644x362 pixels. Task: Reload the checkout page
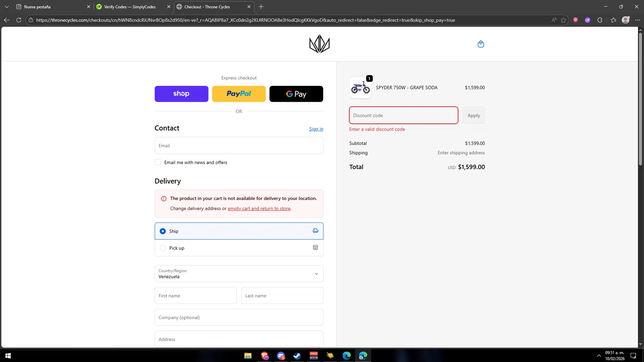coord(18,20)
